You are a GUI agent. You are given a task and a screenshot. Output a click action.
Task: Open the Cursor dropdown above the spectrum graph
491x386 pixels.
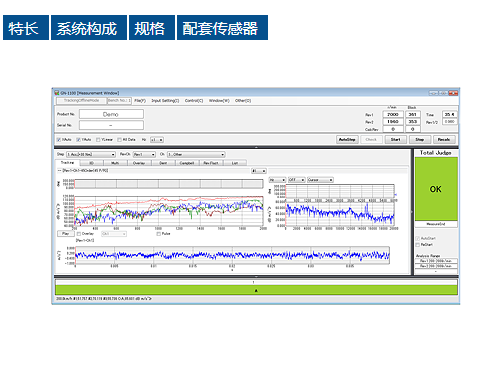tap(320, 180)
